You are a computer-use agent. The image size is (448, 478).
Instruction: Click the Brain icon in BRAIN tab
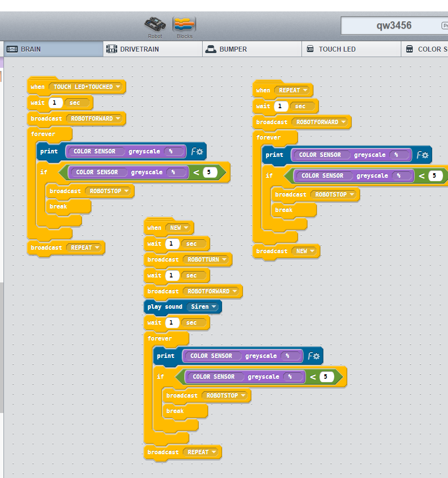point(12,49)
